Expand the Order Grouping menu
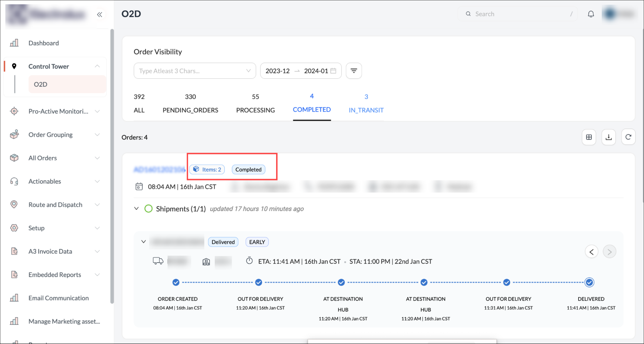Image resolution: width=644 pixels, height=344 pixels. coord(97,135)
